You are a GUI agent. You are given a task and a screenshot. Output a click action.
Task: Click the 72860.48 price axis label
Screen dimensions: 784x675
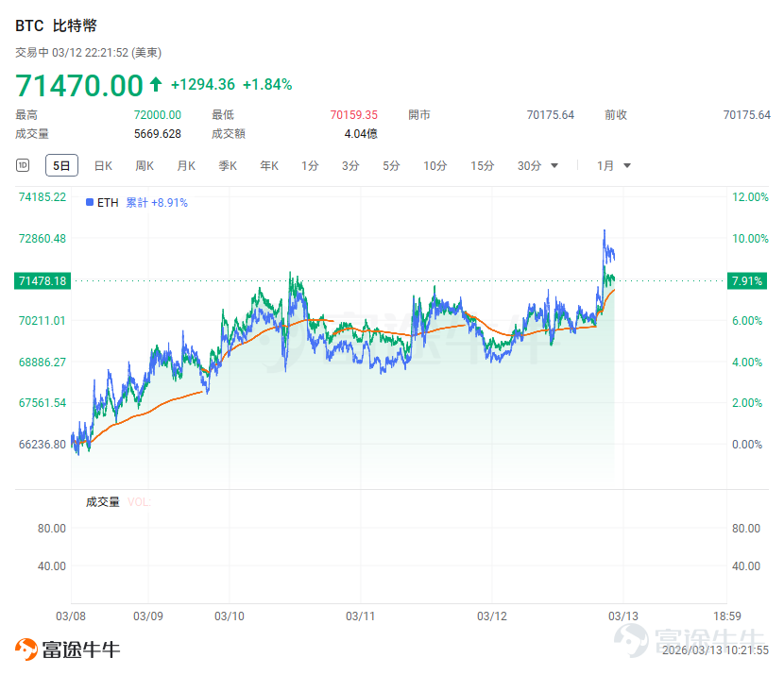pos(43,238)
